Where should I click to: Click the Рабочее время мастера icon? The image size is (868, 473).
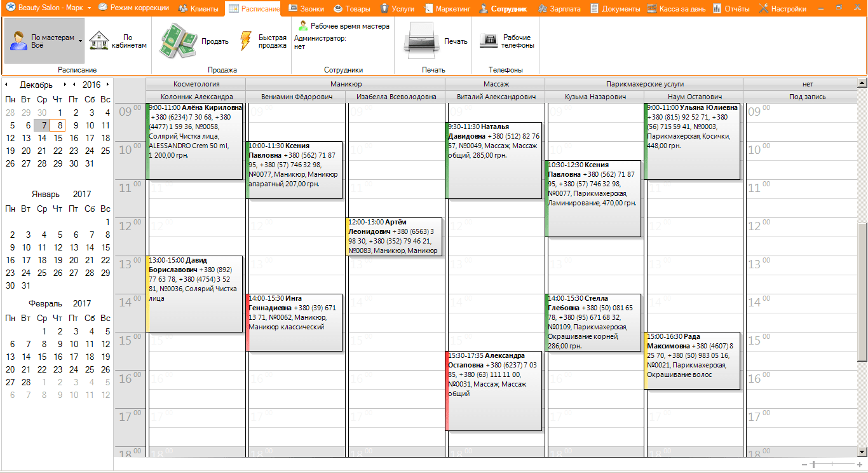(303, 26)
